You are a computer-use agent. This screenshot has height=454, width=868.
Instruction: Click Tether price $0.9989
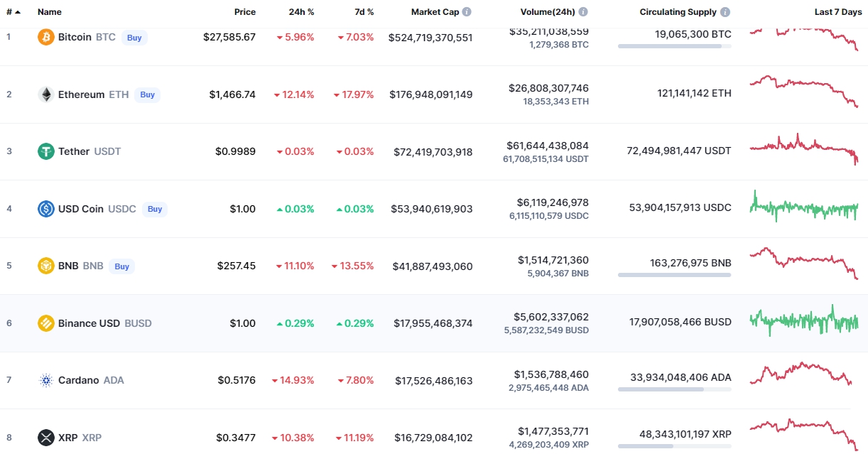(236, 151)
